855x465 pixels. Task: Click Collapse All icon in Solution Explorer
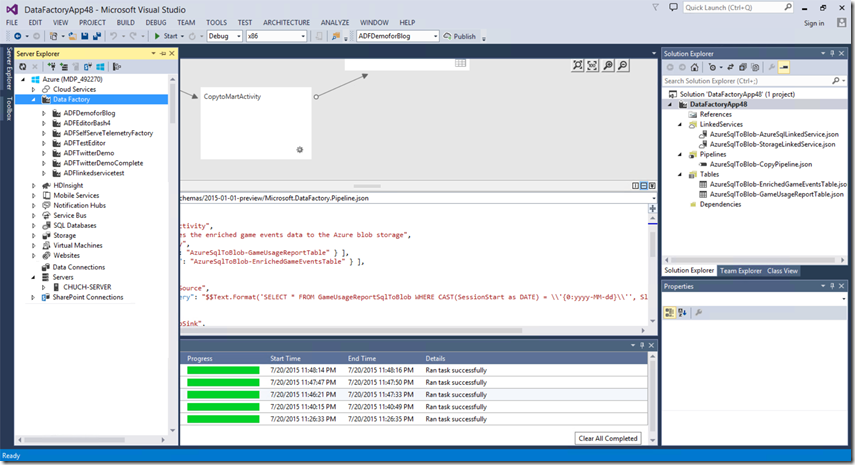point(743,68)
